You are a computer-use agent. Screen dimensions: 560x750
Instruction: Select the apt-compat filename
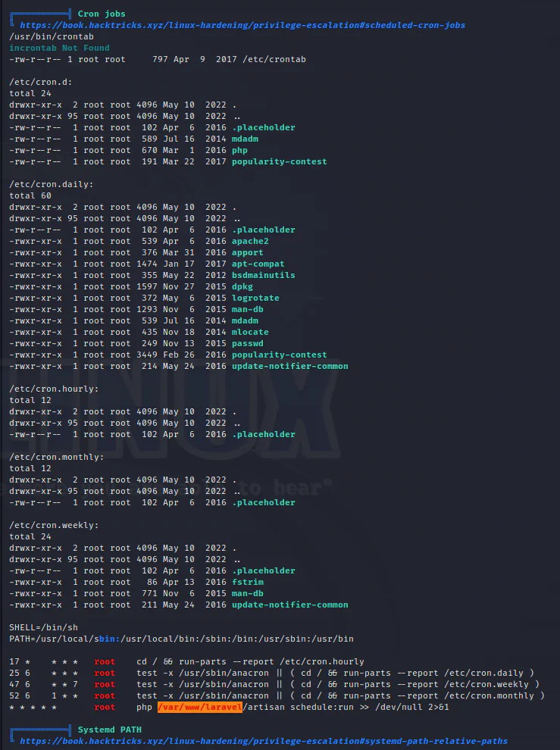pos(258,264)
